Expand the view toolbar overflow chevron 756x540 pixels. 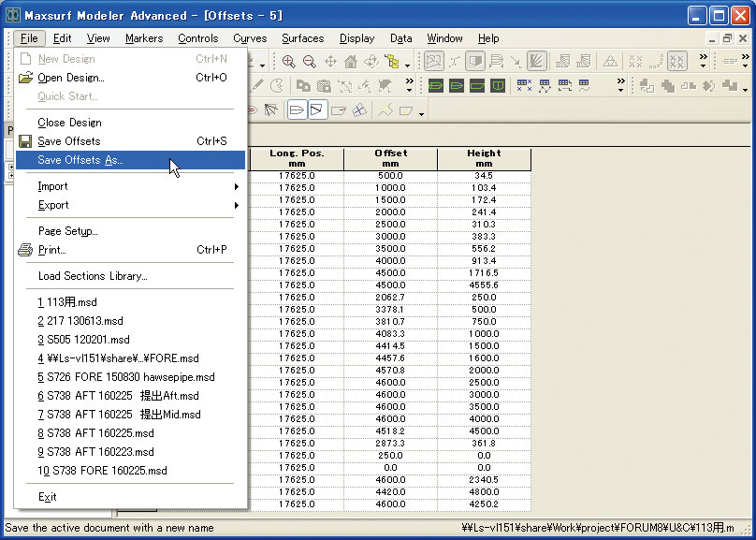(x=703, y=58)
